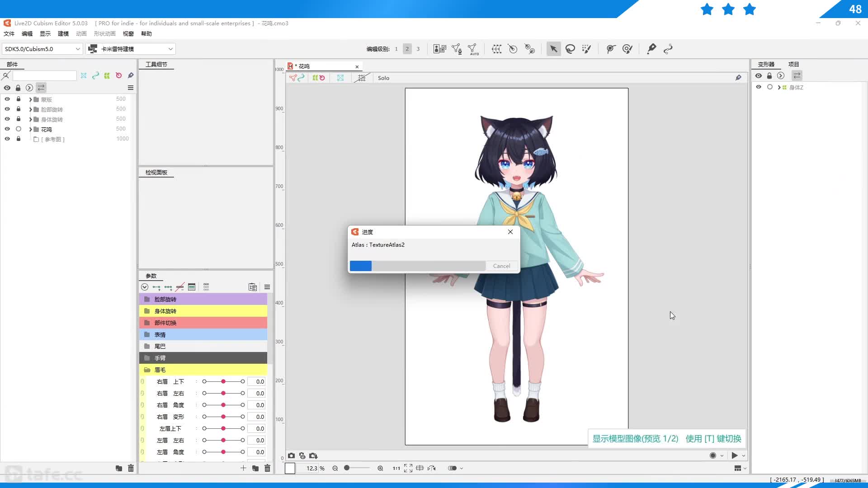Screen dimensions: 868x488
Task: Hide the 身体旋转 part folder
Action: click(7, 119)
